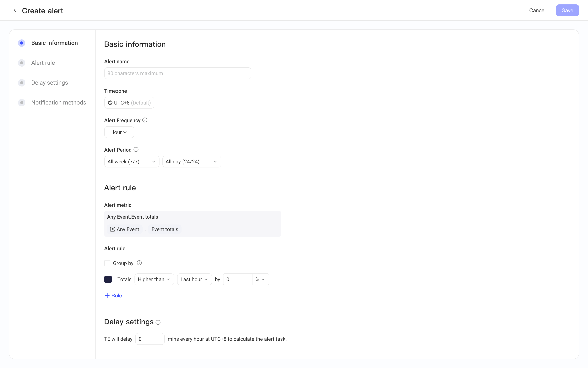This screenshot has height=368, width=588.
Task: Show the Alert Frequency info tooltip icon
Action: pos(145,120)
